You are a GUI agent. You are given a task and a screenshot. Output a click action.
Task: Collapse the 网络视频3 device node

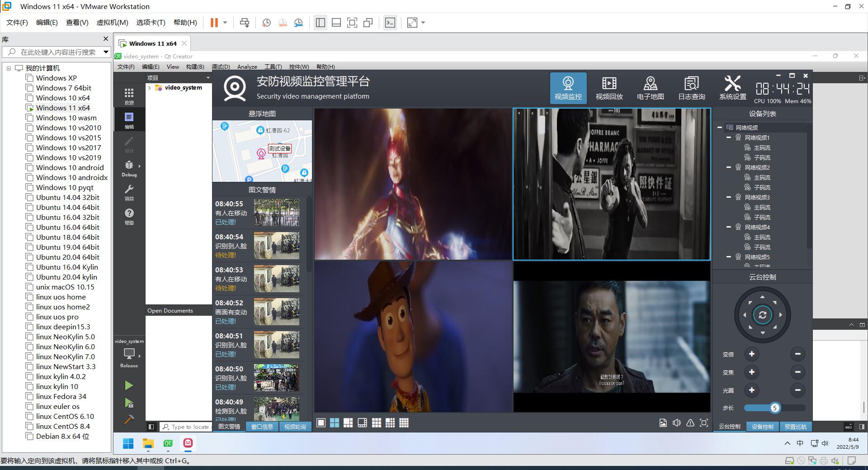[729, 197]
